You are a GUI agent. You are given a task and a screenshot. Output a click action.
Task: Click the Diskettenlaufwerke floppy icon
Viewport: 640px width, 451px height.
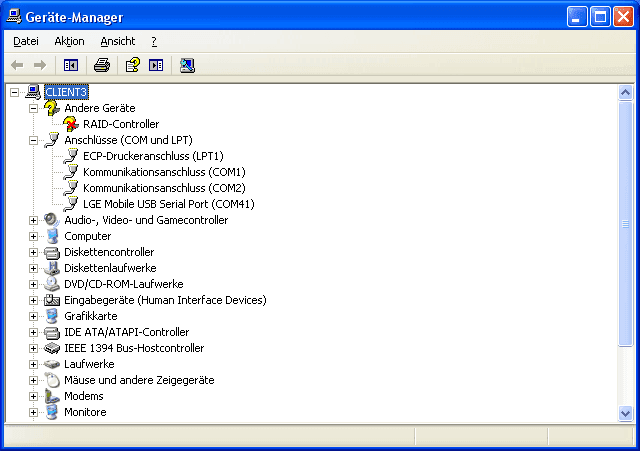(52, 268)
